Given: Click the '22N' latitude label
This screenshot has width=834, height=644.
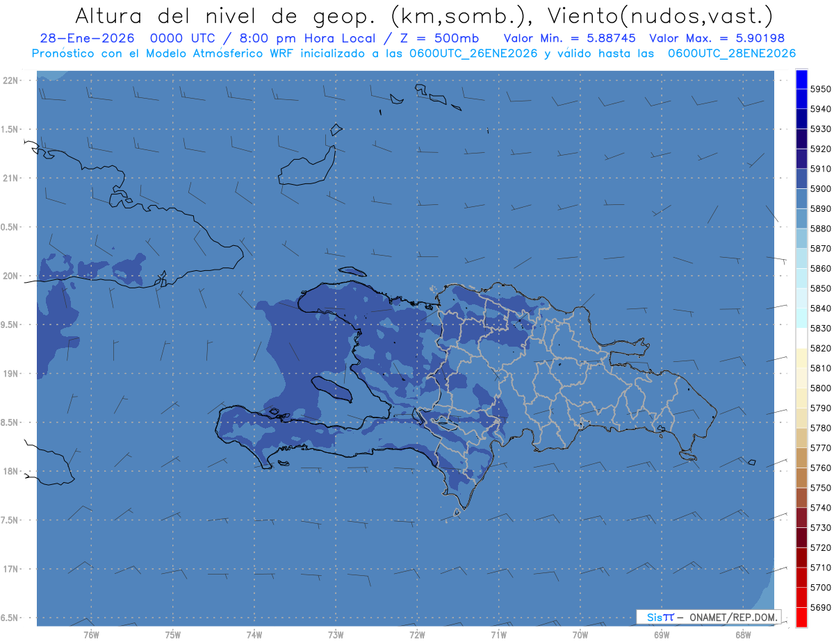Looking at the screenshot, I should 10,81.
